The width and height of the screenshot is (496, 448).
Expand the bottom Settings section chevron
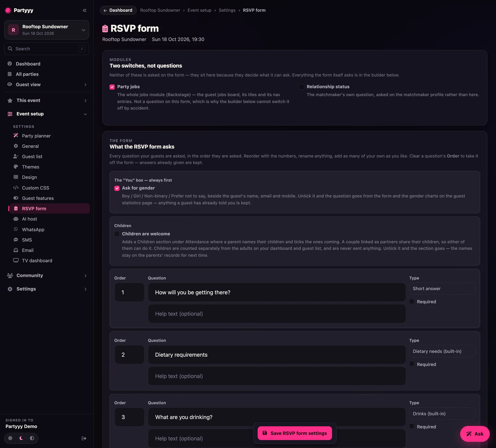(85, 289)
